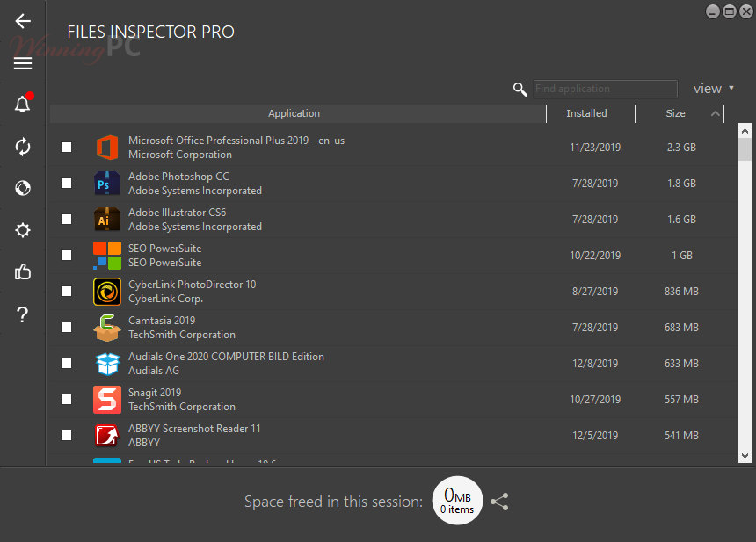Click install date 11/23/2019
756x542 pixels.
[x=595, y=148]
